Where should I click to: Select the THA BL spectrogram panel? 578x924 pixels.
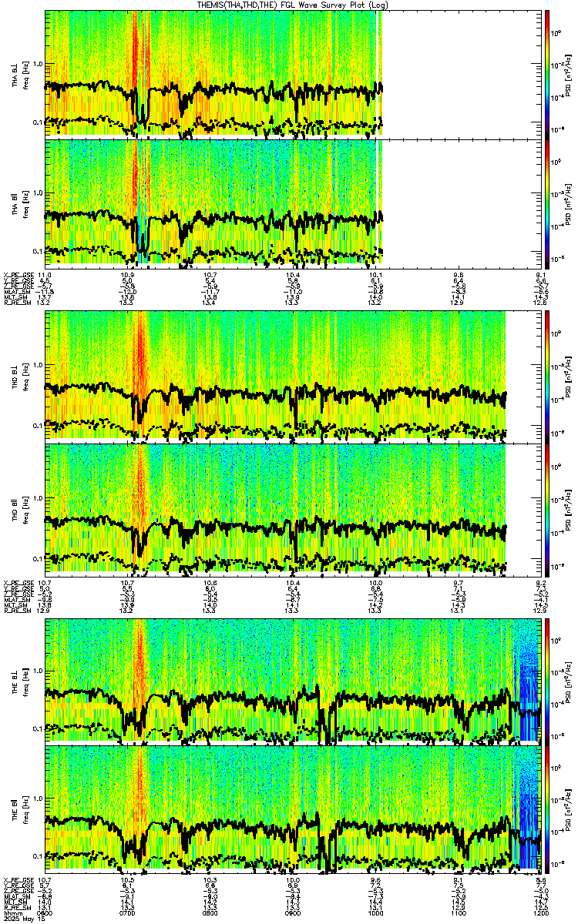pos(291,73)
